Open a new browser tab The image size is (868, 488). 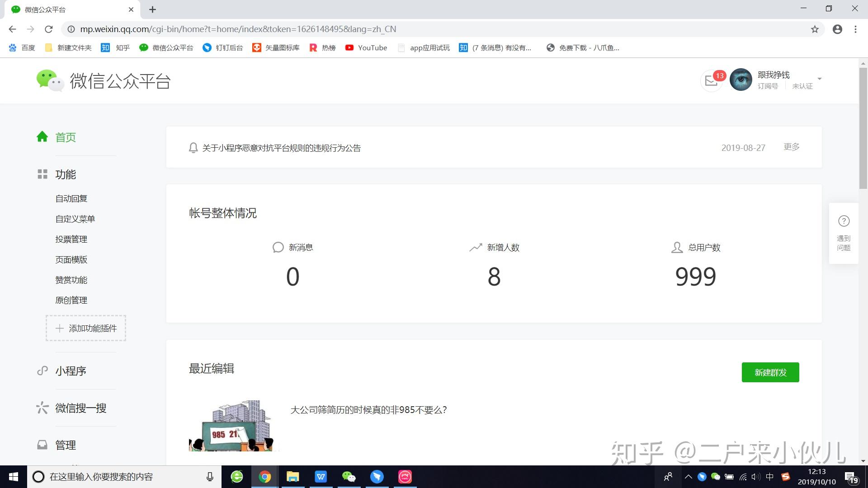(x=152, y=9)
